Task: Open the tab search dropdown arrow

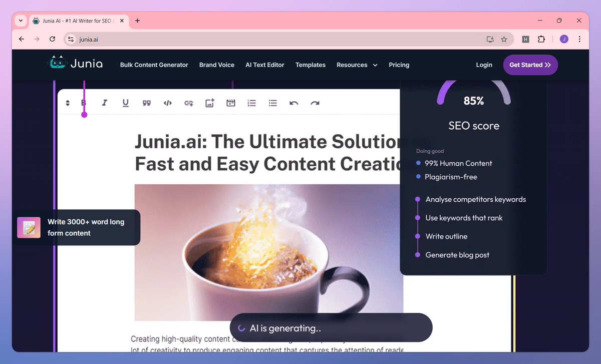Action: 21,21
